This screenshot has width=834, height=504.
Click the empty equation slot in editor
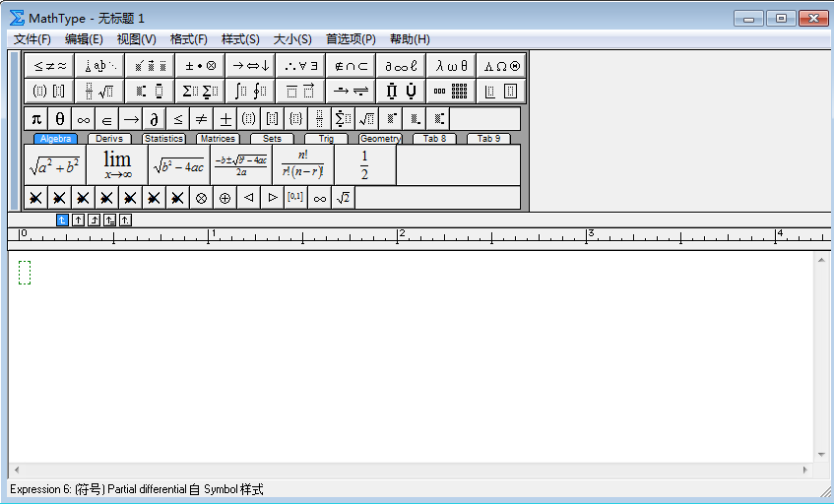click(x=25, y=273)
